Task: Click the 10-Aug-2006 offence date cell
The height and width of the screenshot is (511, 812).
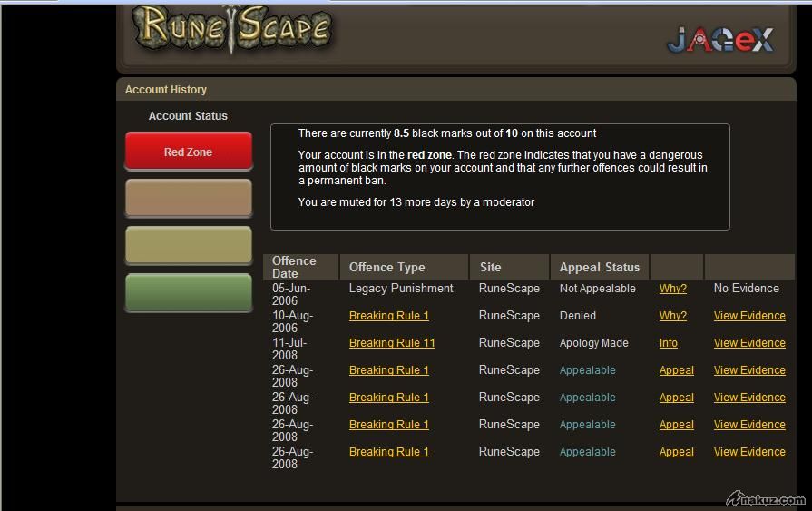Action: point(292,321)
